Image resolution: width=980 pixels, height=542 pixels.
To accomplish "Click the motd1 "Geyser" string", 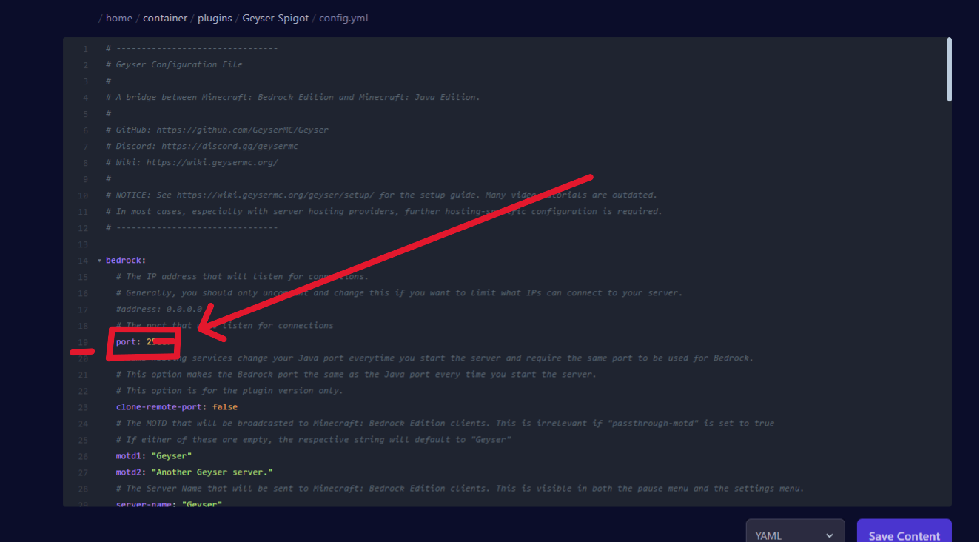I will pyautogui.click(x=170, y=455).
